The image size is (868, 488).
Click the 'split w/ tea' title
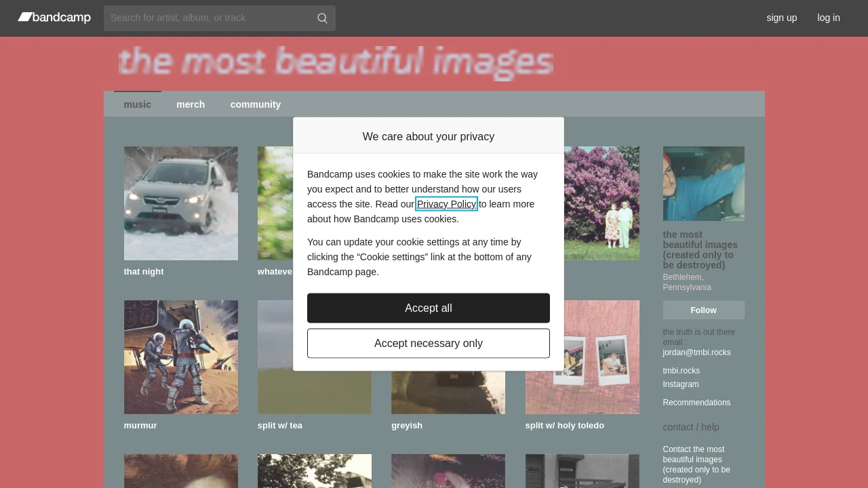coord(280,426)
